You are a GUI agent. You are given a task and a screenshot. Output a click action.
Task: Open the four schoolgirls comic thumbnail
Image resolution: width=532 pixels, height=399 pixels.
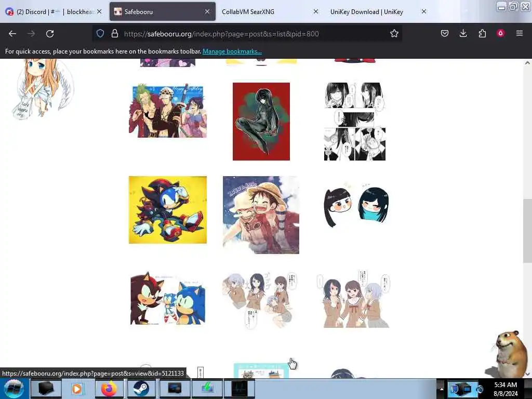(260, 300)
